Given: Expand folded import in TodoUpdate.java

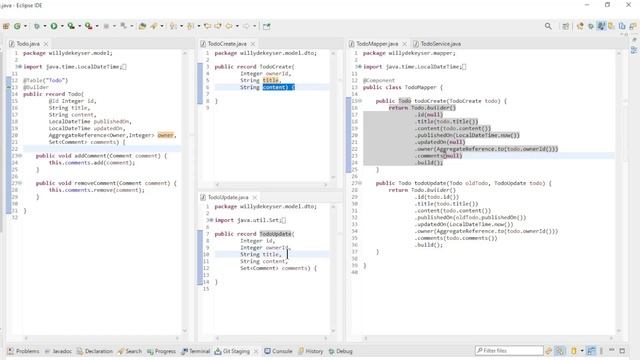Looking at the screenshot, I should [211, 220].
